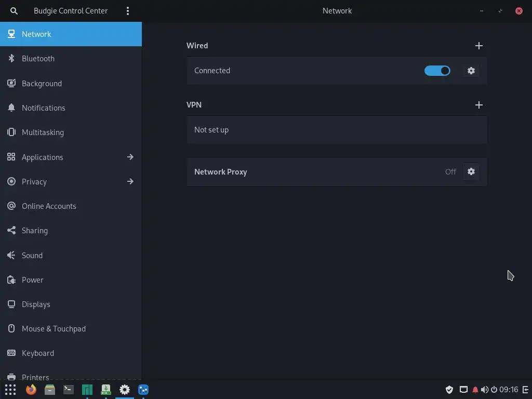Click the Keyboard icon in sidebar
The height and width of the screenshot is (399, 532).
(11, 353)
